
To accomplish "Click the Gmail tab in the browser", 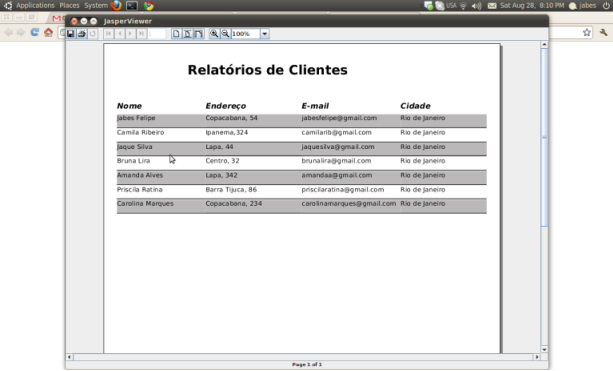I will tap(58, 18).
